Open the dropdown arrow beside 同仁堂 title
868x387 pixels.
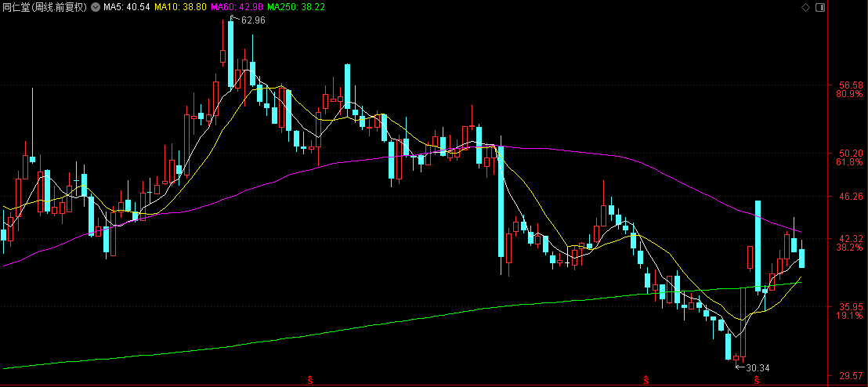point(96,7)
